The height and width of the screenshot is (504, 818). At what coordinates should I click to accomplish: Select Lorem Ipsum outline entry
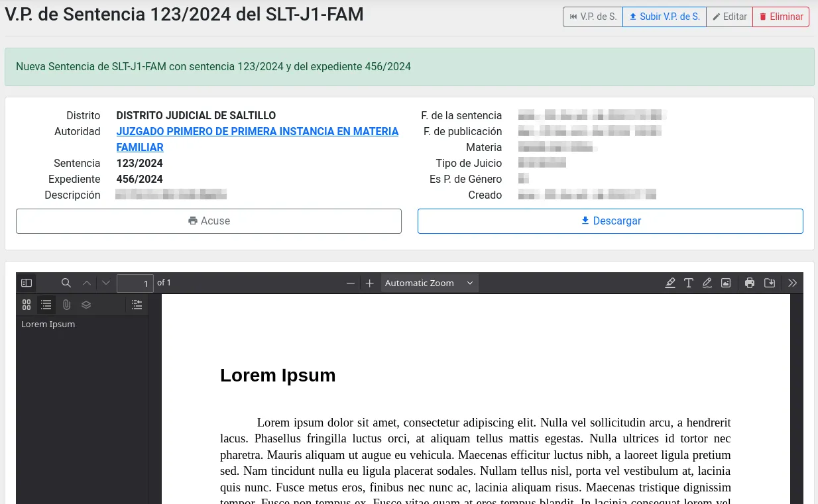tap(48, 325)
